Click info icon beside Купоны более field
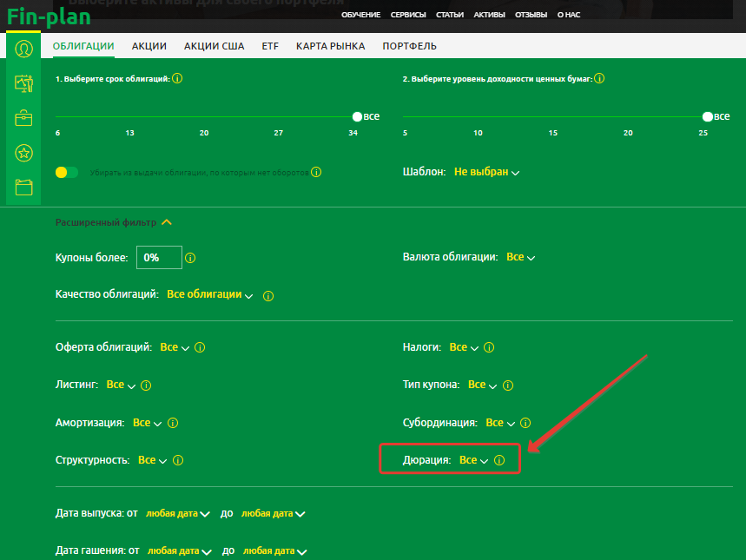 [x=190, y=258]
